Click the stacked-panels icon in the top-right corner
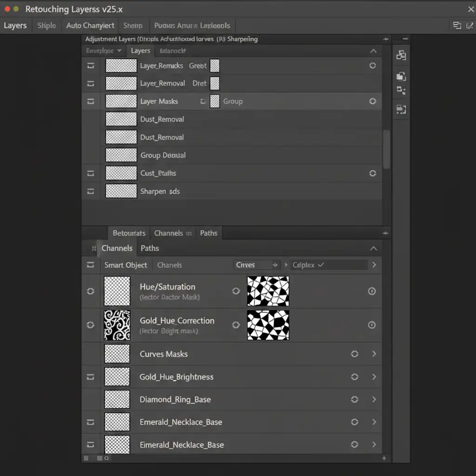 456,26
